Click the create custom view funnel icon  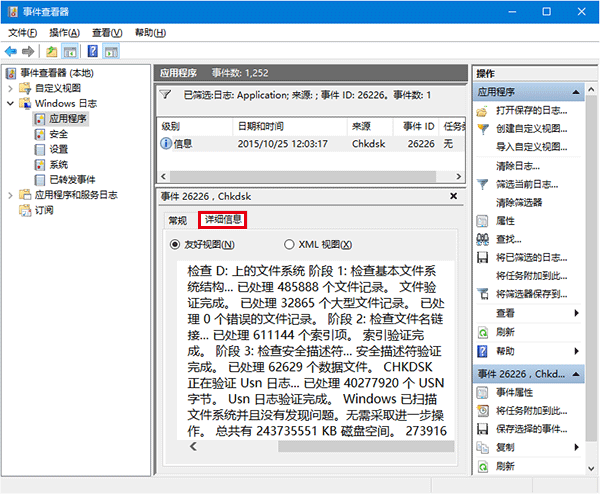point(484,129)
